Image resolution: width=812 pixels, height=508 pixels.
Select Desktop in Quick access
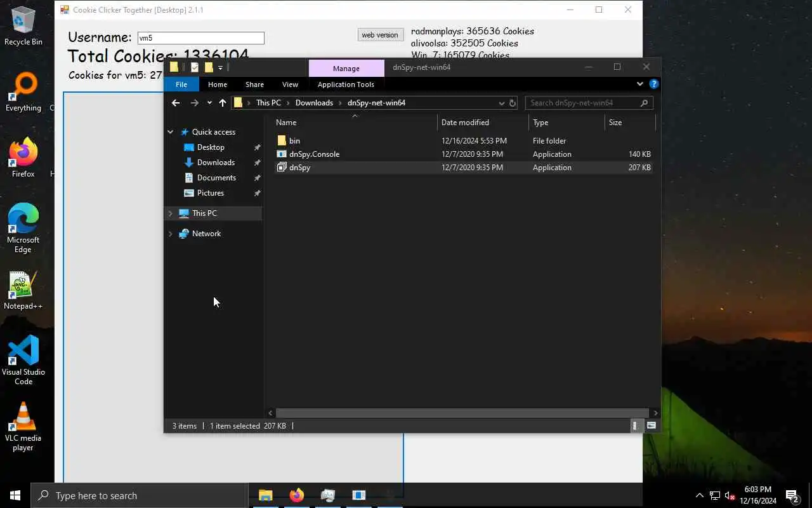(211, 147)
